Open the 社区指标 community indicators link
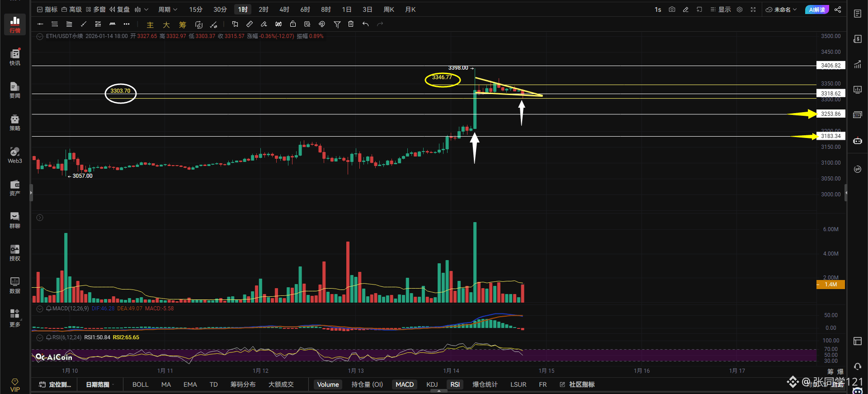868x394 pixels. [x=577, y=385]
